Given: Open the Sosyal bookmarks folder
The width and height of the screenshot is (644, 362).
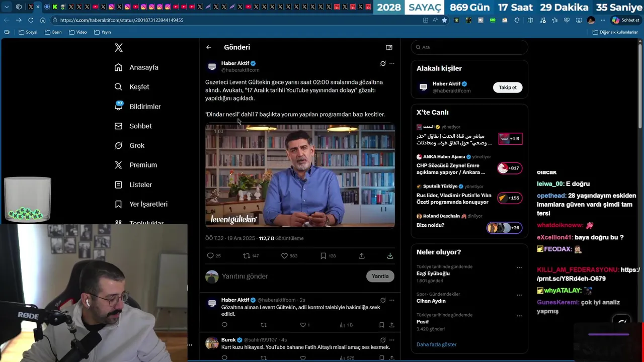Looking at the screenshot, I should point(28,32).
